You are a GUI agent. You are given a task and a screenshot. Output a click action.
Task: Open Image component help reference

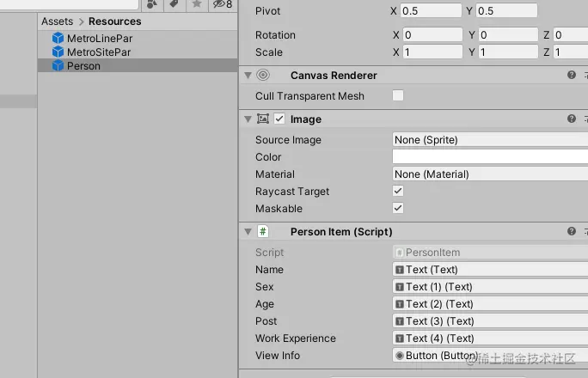click(572, 119)
